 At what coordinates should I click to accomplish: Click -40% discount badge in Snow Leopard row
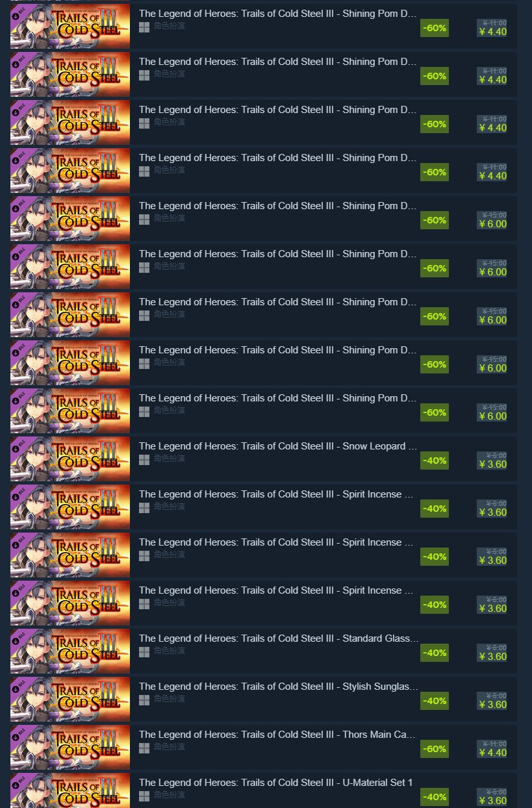[435, 461]
